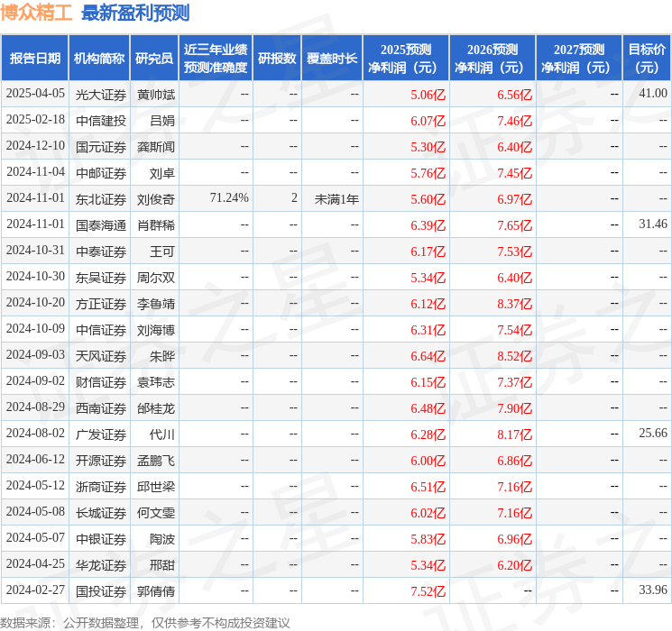The image size is (672, 631).
Task: Select 国元证券 institution cell
Action: (101, 147)
